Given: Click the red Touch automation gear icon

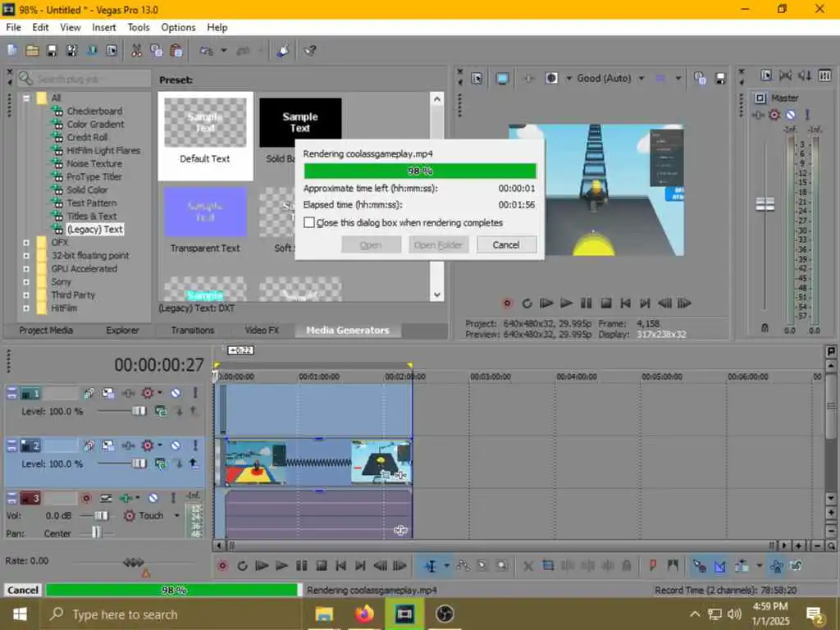Looking at the screenshot, I should tap(129, 515).
